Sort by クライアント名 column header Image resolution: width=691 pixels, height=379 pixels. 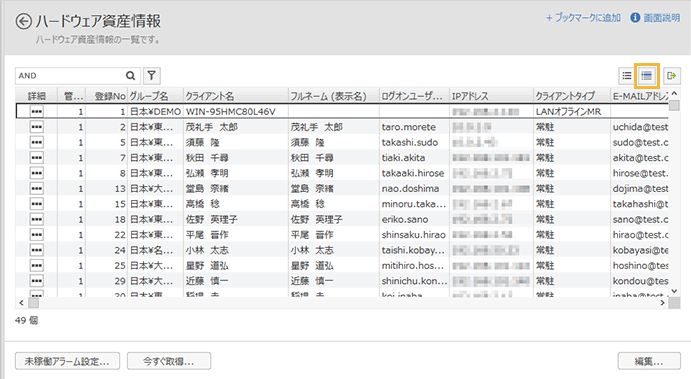[236, 96]
